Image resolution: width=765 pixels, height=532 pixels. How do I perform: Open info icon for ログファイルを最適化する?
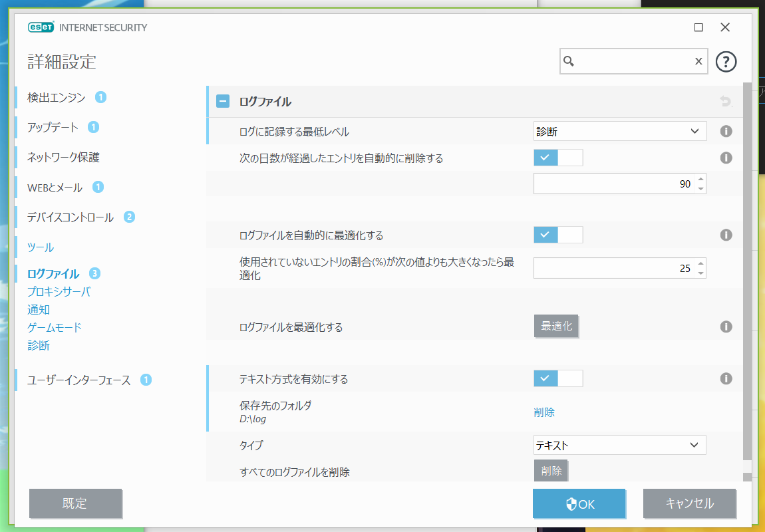(x=726, y=327)
